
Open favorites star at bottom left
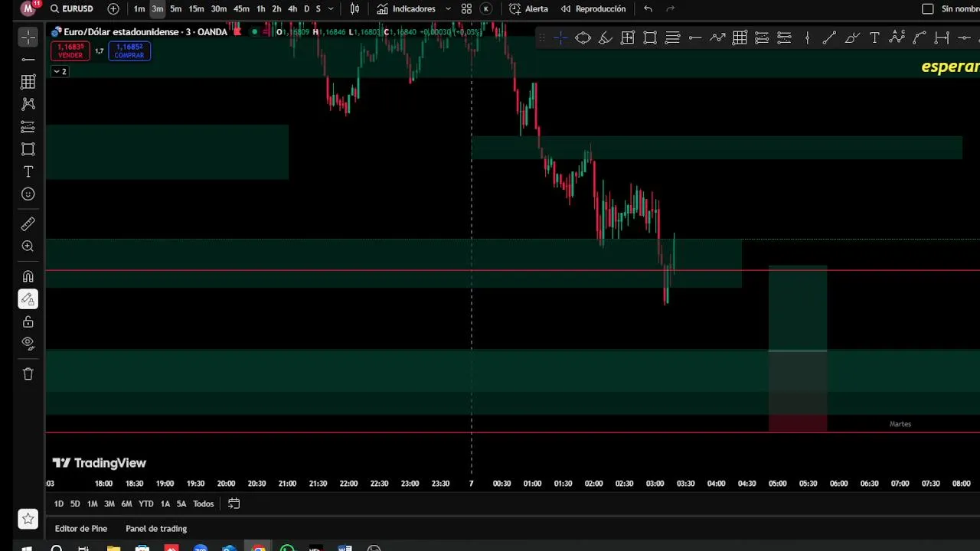(28, 519)
